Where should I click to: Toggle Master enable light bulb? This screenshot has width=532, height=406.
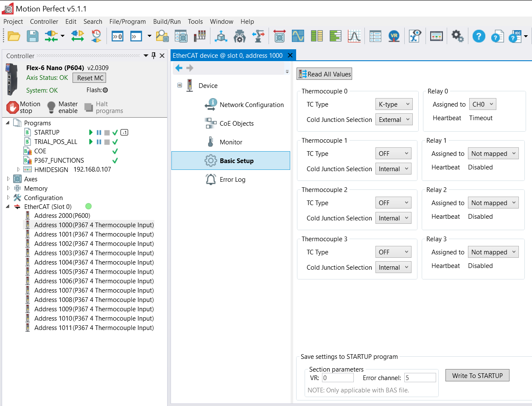coord(51,107)
